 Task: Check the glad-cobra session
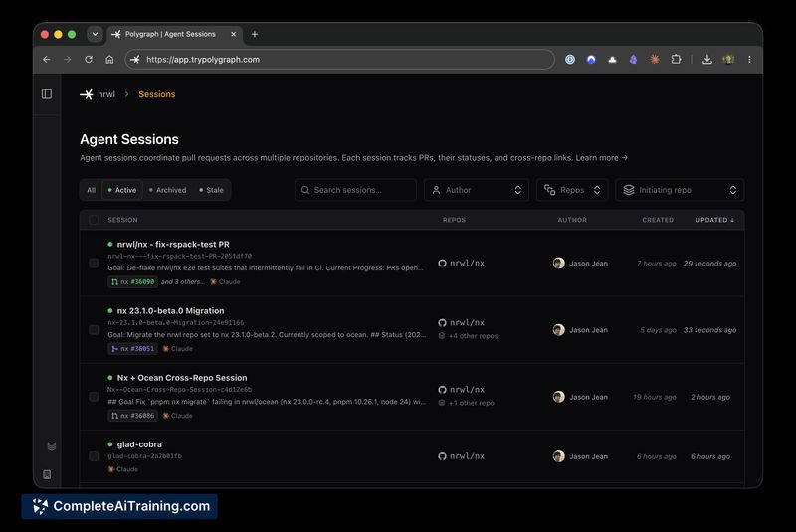94,456
